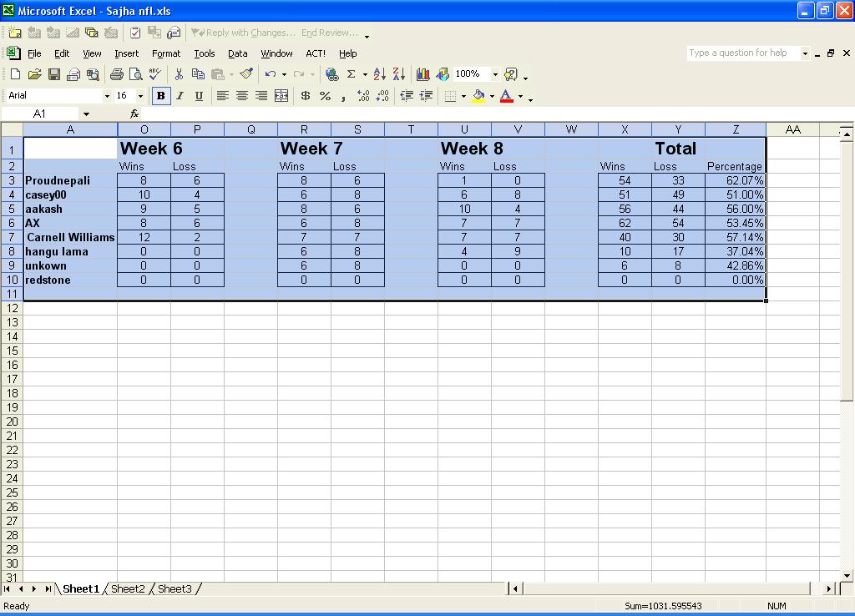This screenshot has width=855, height=616.
Task: Toggle Underline formatting
Action: pyautogui.click(x=199, y=96)
